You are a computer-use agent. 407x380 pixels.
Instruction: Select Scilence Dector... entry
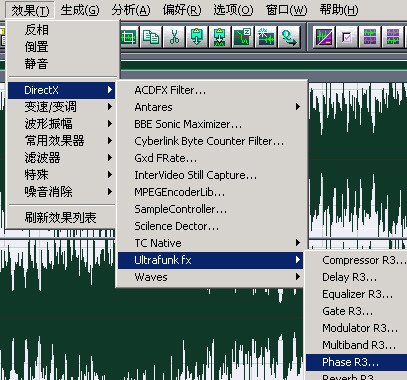(211, 226)
